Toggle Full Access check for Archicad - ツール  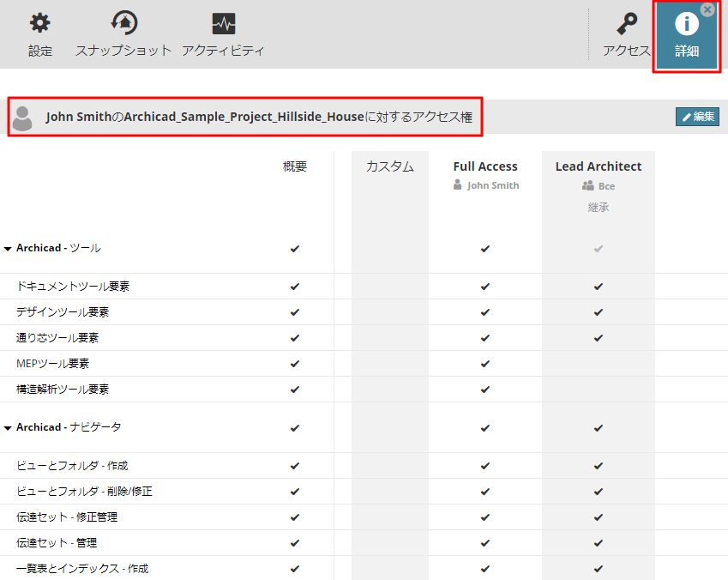tap(485, 249)
